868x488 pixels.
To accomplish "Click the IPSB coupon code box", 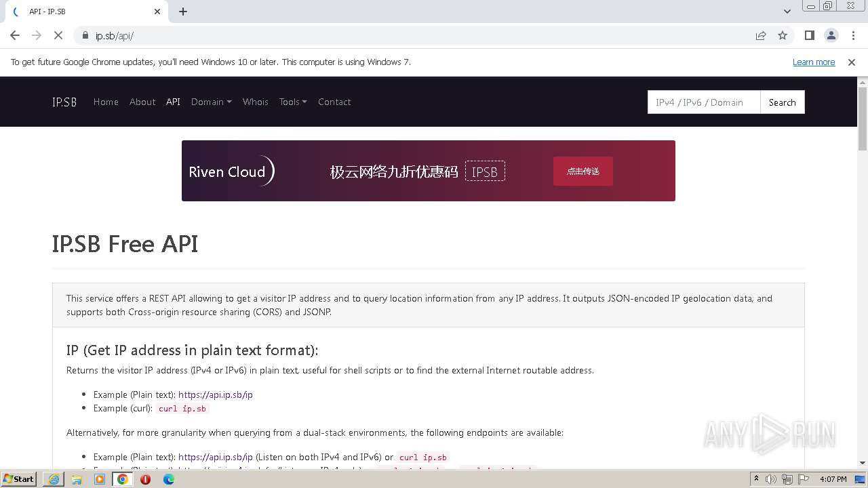I will coord(485,171).
